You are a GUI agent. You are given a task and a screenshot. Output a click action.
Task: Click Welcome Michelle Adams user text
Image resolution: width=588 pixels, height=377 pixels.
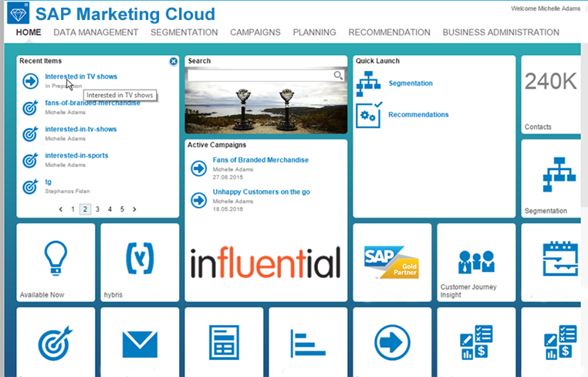click(546, 8)
